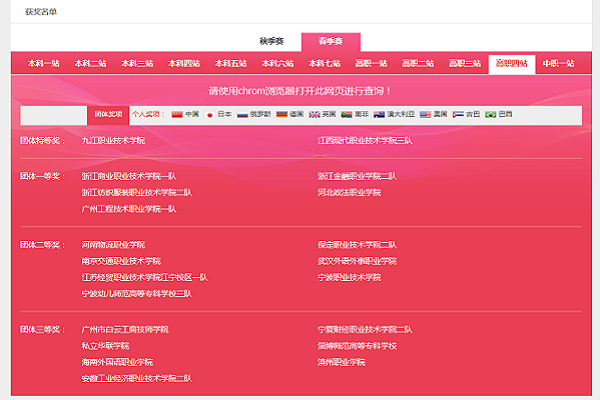
Task: Choose the UK flag icon
Action: coord(315,115)
